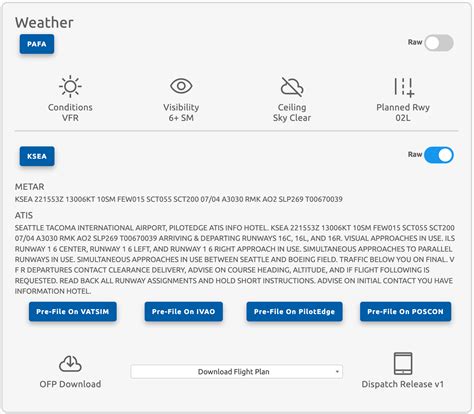Click the Ceiling Sky Clear text
474x414 pixels.
(292, 113)
